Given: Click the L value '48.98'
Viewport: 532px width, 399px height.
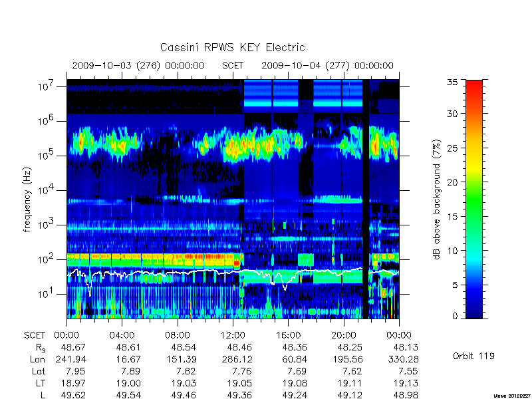Looking at the screenshot, I should [x=405, y=395].
